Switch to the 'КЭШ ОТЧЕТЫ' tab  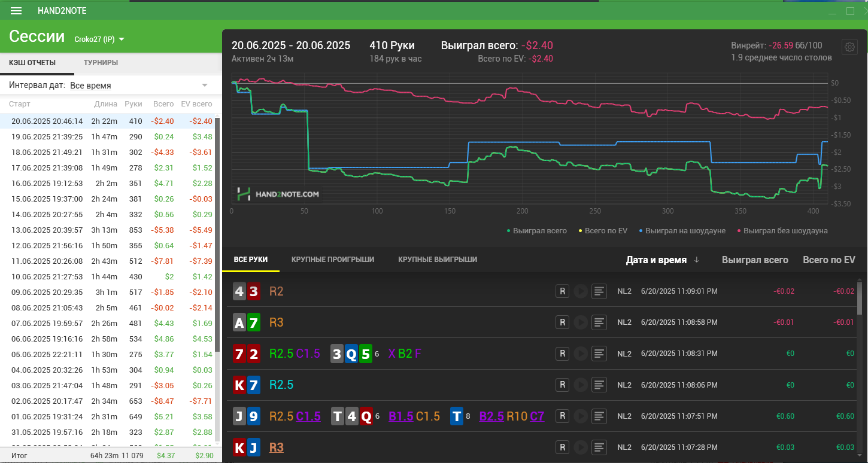(32, 63)
